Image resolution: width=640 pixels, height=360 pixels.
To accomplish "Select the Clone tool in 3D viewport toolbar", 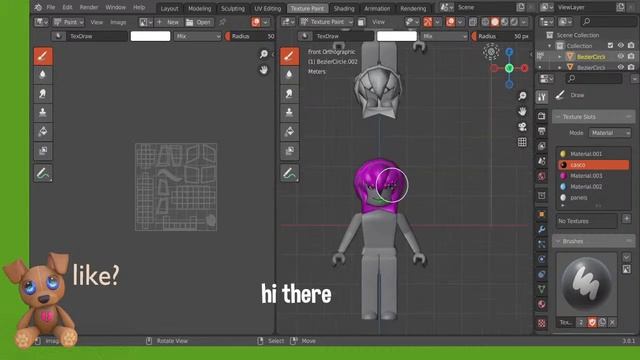I will click(289, 113).
